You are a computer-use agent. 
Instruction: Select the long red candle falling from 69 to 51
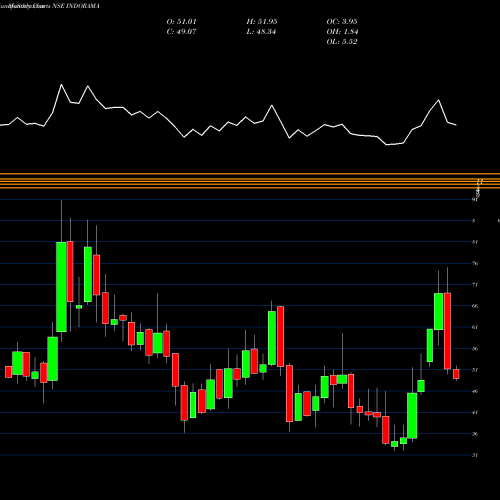tap(447, 331)
